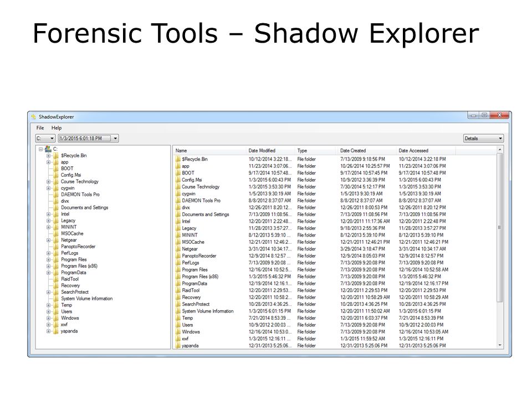Click RaidTool folder icon in tree
The width and height of the screenshot is (532, 399).
click(x=55, y=279)
